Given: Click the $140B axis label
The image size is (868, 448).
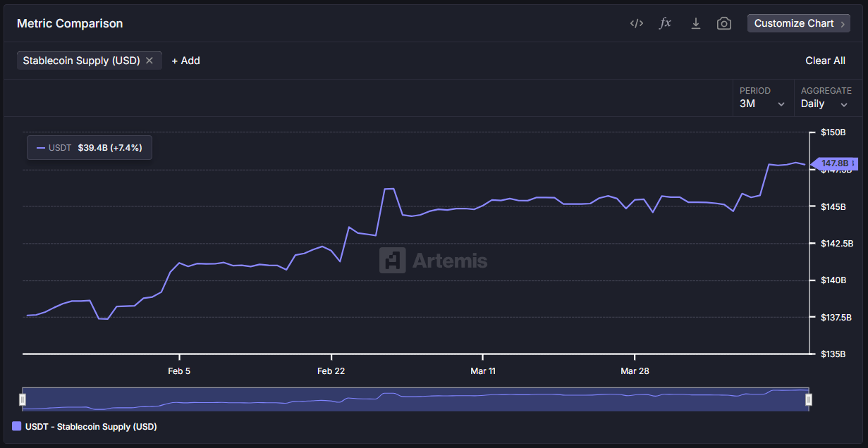Looking at the screenshot, I should pos(833,280).
